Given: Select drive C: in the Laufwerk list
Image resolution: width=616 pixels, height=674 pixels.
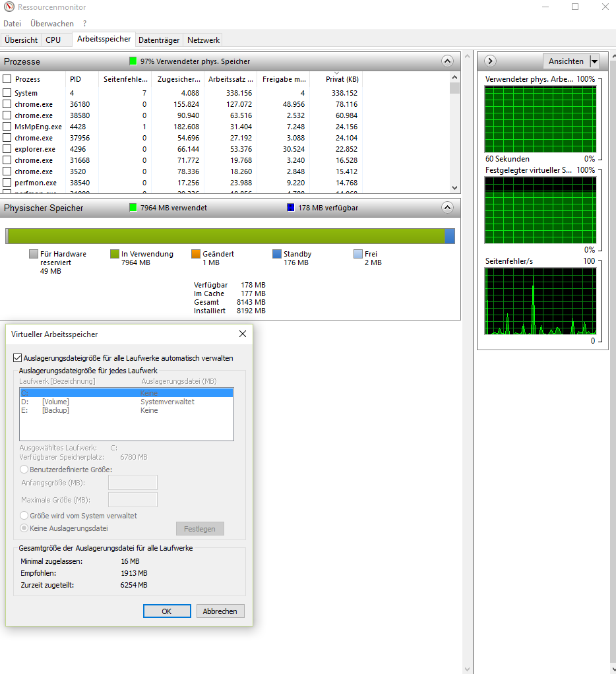Looking at the screenshot, I should point(127,393).
